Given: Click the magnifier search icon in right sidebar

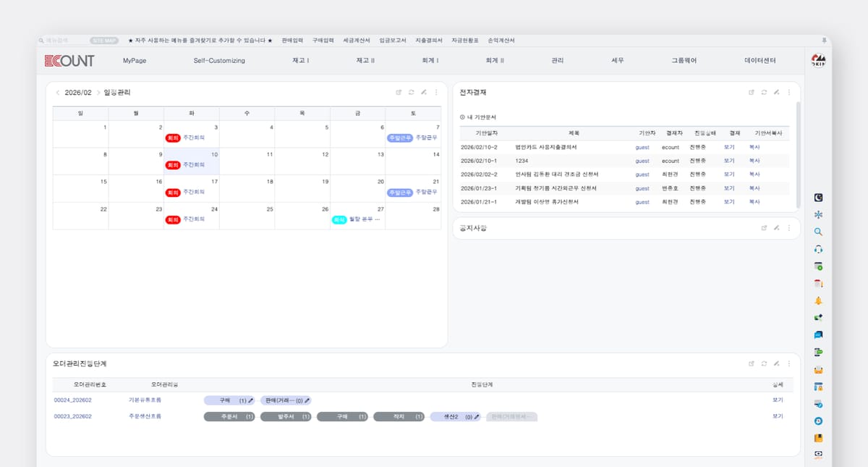Looking at the screenshot, I should pyautogui.click(x=818, y=232).
